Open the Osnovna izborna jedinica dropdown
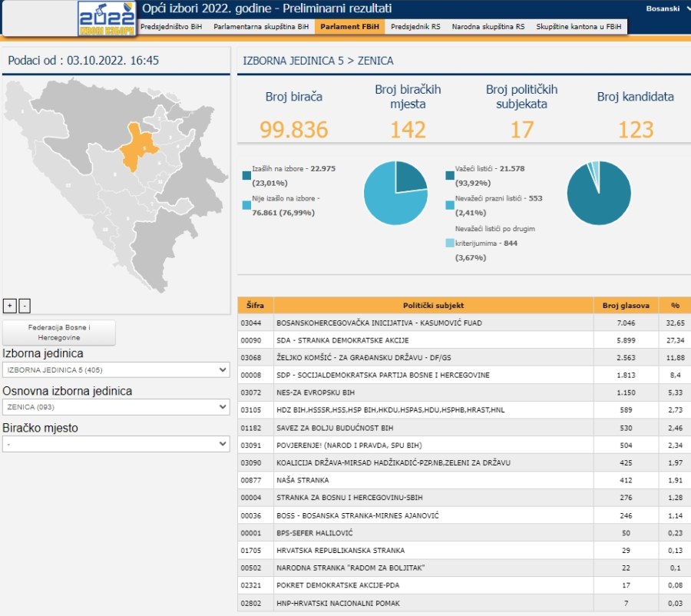Screen dimensions: 691x616 116,407
